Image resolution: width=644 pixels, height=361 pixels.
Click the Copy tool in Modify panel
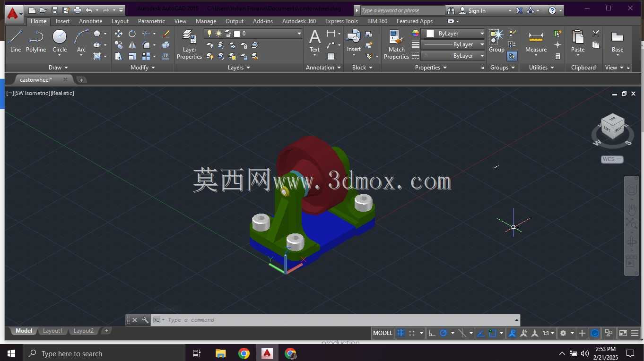click(x=119, y=45)
